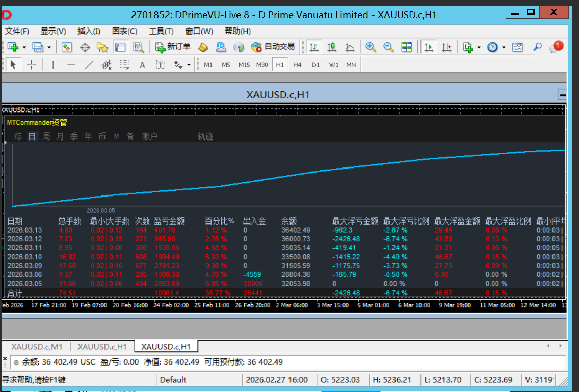Expand the Indicators dropdown arrow
The image size is (579, 392).
pos(479,47)
